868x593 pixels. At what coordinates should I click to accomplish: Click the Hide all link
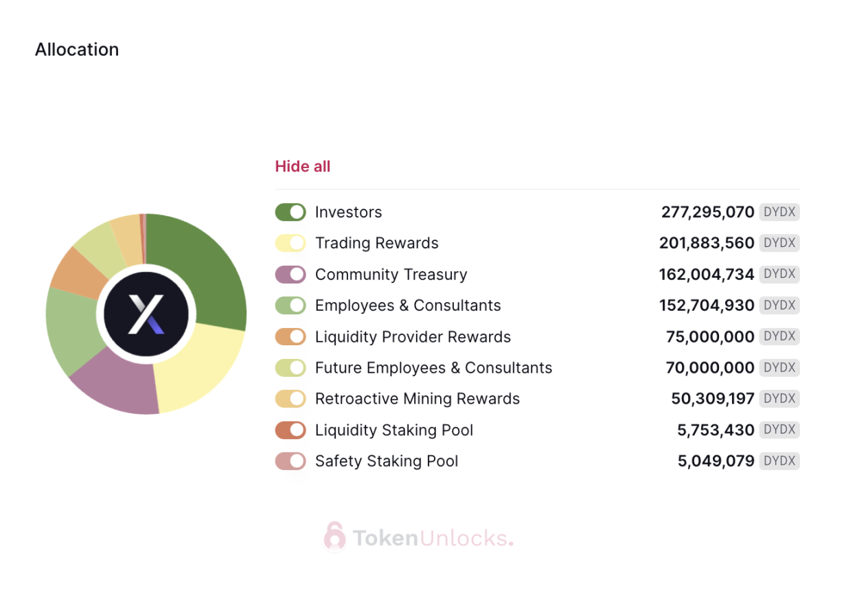pos(303,166)
